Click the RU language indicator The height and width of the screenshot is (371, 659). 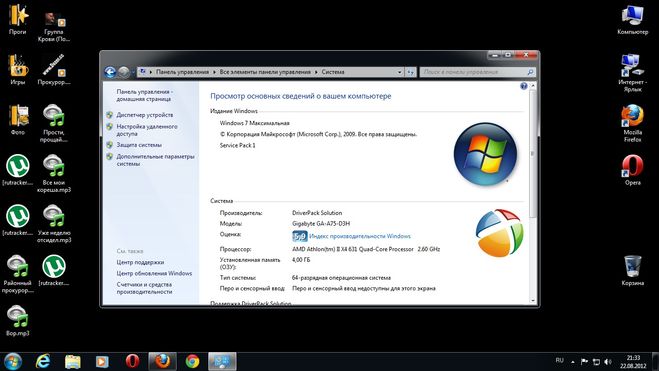click(x=559, y=360)
